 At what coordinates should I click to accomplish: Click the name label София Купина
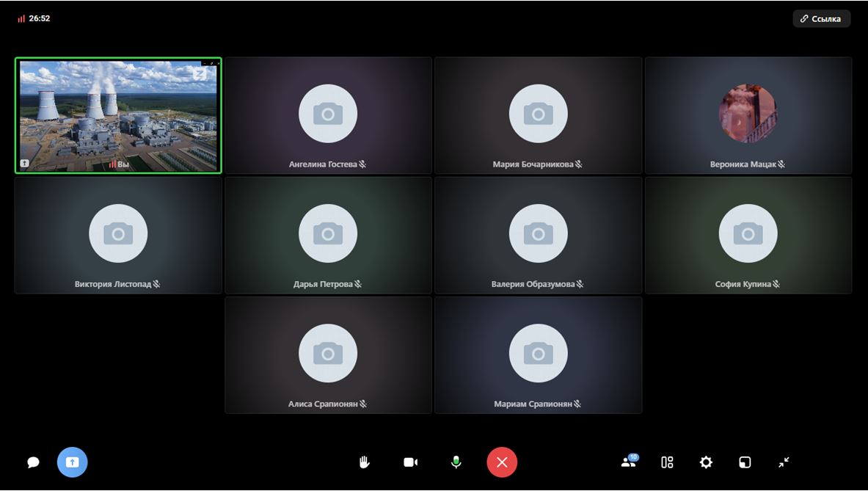coord(743,284)
